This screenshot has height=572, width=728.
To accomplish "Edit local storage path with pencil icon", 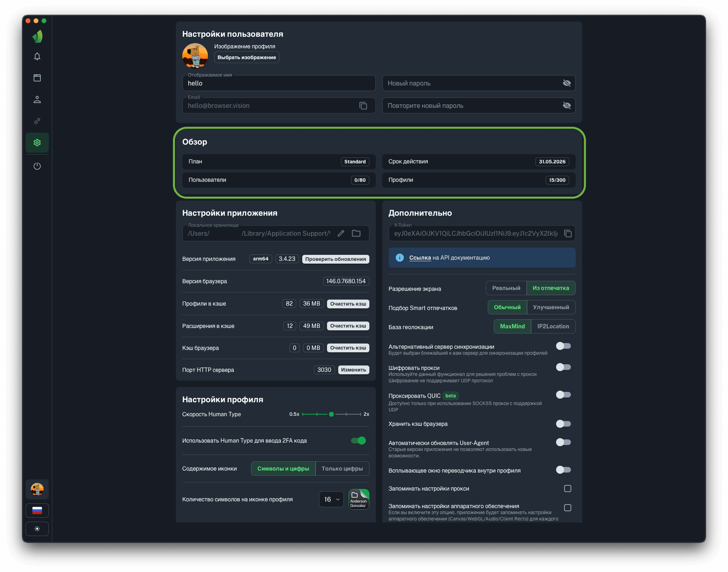I will click(x=341, y=234).
